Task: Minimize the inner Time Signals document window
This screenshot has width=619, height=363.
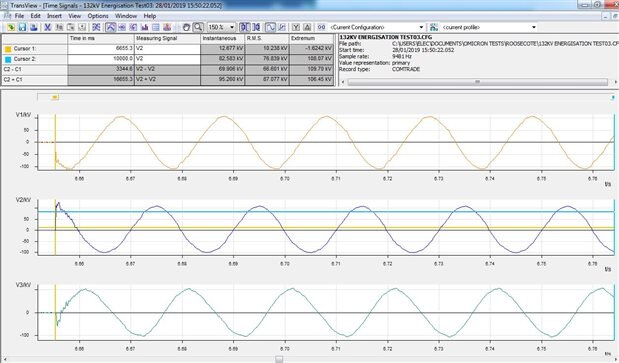Action: pos(607,16)
